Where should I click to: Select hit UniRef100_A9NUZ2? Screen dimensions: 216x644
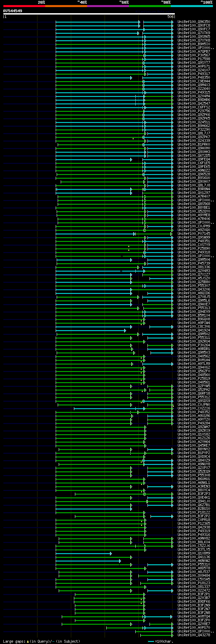194,170
